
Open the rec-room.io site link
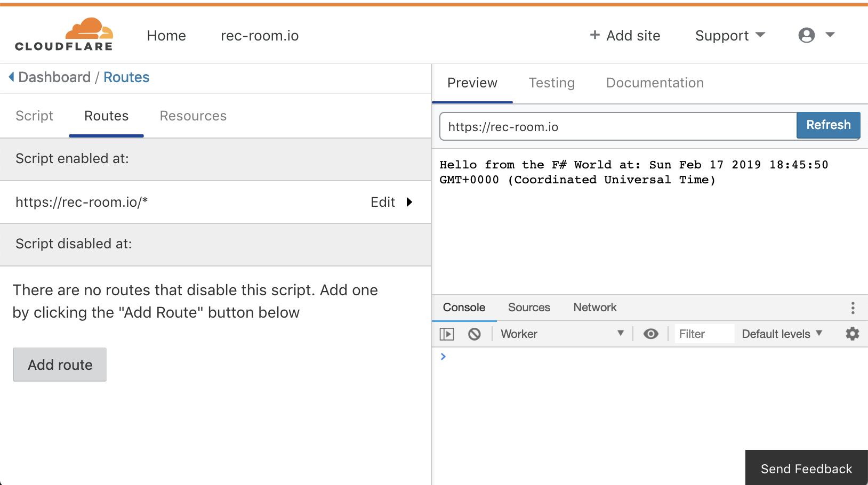[260, 36]
